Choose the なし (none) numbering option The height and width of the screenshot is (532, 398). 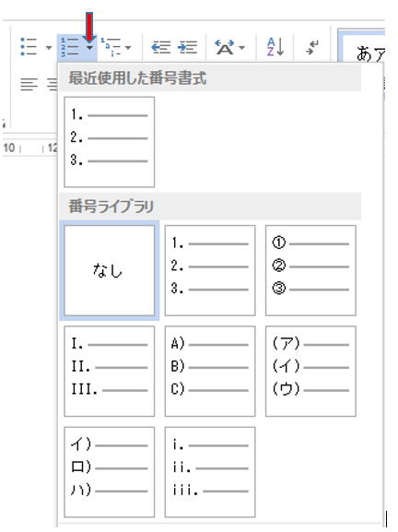109,270
